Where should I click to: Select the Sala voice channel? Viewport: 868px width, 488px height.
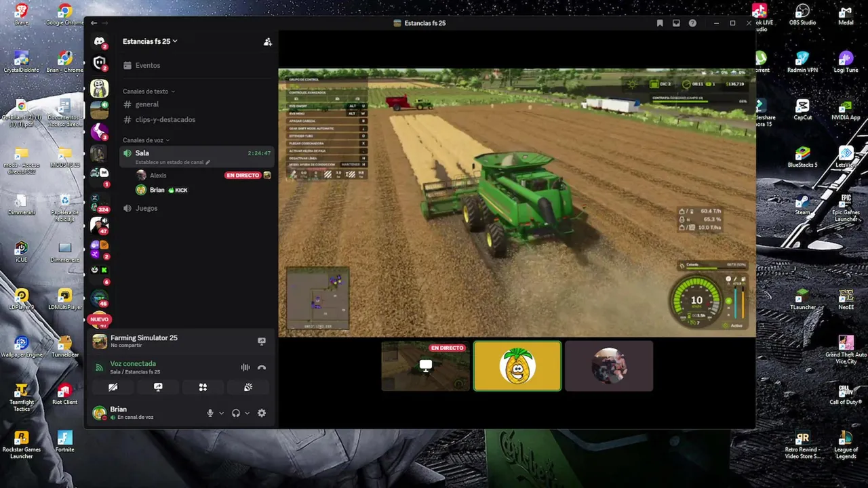click(197, 157)
